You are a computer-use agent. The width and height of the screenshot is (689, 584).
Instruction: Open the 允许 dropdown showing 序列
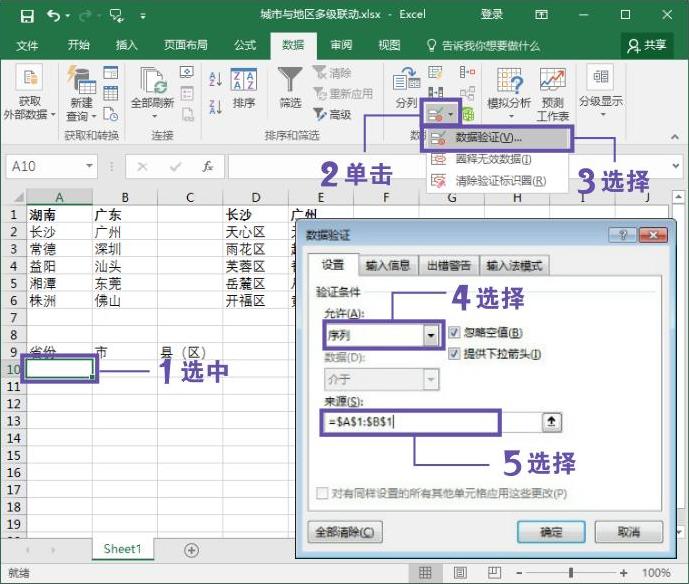coord(431,336)
